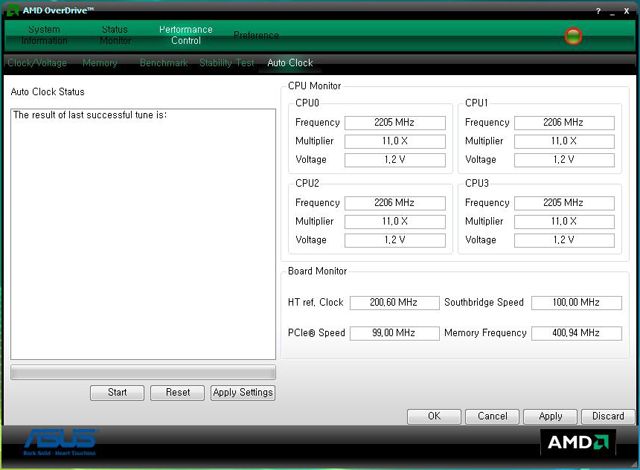Click the Discard button
Screen dimensions: 640x470
(608, 417)
